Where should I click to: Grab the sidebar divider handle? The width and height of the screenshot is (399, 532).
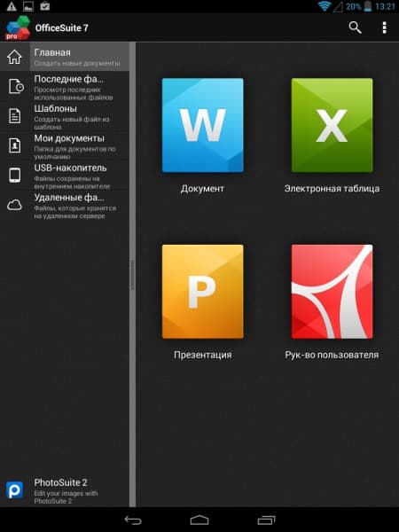click(133, 275)
